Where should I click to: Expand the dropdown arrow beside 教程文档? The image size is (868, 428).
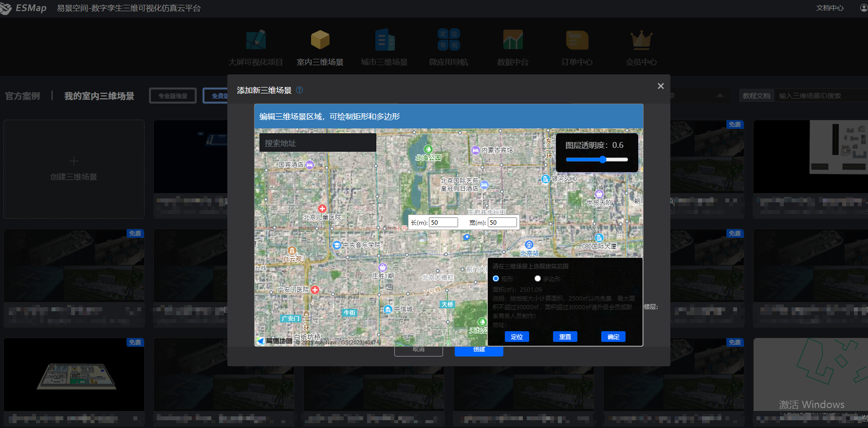coord(720,95)
